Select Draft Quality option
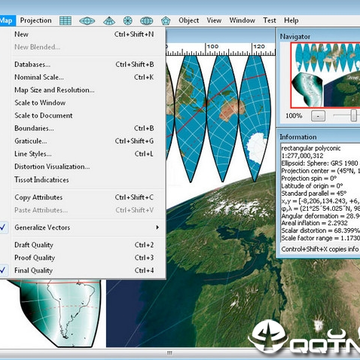The width and height of the screenshot is (360, 360). (x=83, y=245)
